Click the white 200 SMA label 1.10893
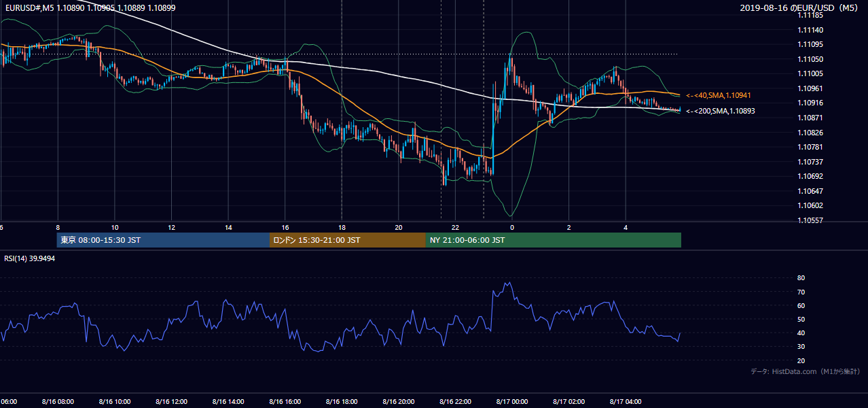Image resolution: width=868 pixels, height=408 pixels. (x=720, y=111)
